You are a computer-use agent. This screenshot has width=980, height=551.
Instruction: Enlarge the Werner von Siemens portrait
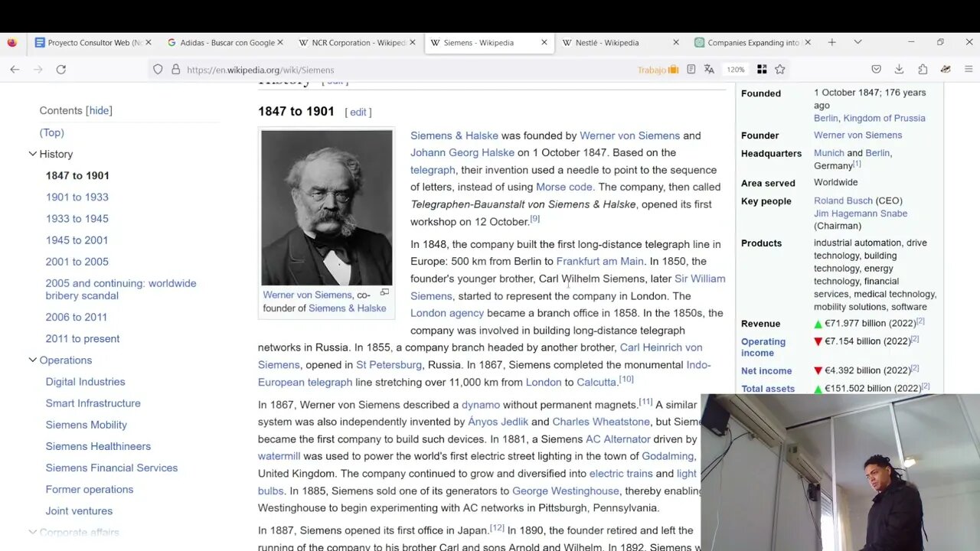click(x=327, y=207)
